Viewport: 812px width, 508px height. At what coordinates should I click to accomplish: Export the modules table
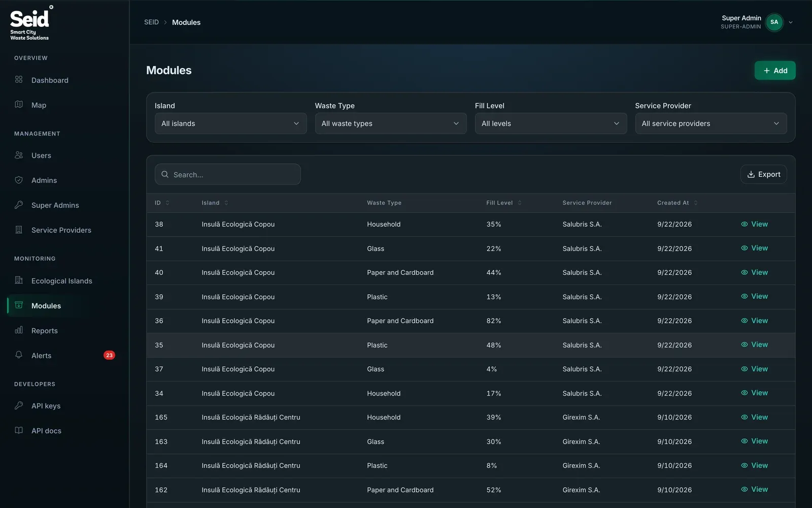coord(764,174)
